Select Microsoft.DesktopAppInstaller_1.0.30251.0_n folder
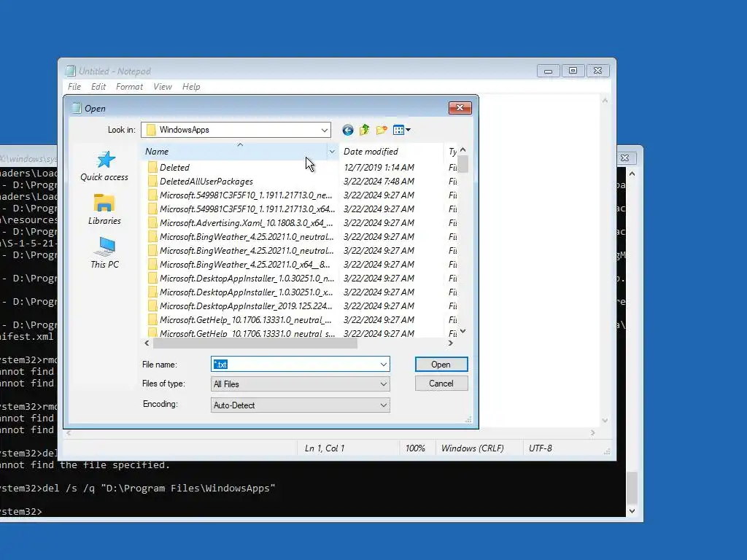747x560 pixels. click(247, 278)
